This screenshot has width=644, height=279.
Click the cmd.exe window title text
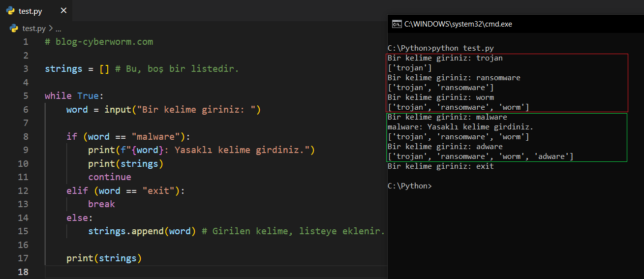[x=458, y=24]
